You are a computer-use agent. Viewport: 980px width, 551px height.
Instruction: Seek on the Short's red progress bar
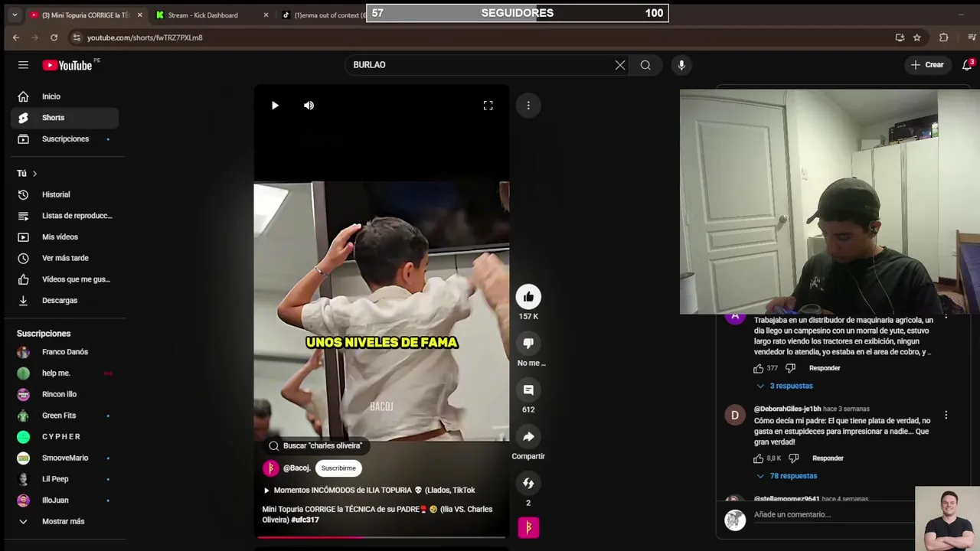(x=381, y=537)
